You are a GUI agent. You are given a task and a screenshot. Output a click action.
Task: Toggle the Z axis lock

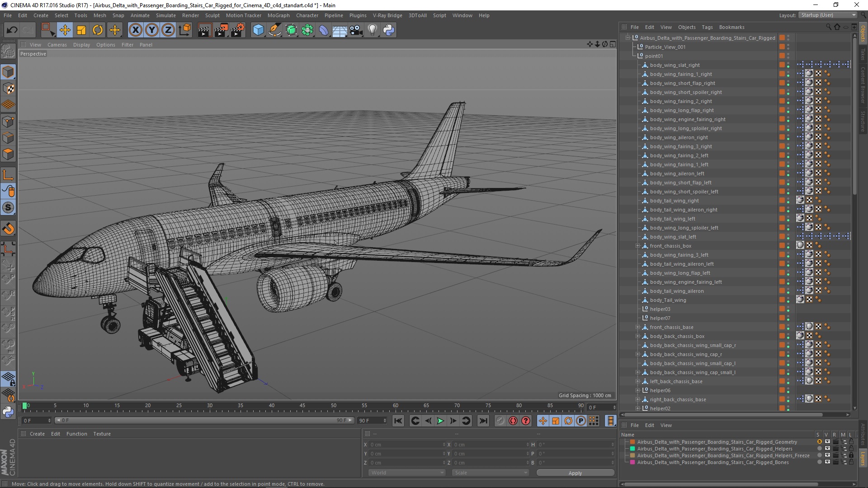[x=168, y=30]
